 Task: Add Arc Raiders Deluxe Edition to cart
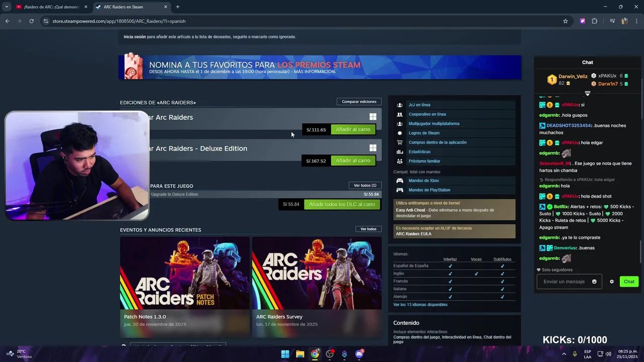tap(353, 161)
